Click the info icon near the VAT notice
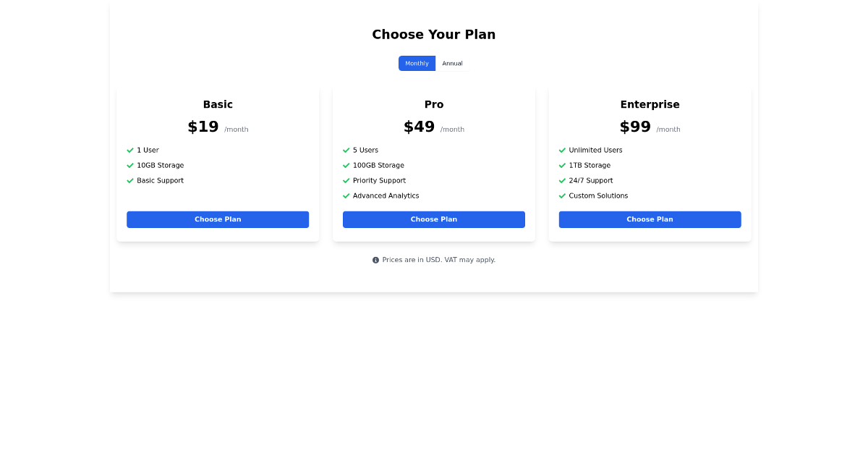The image size is (868, 456). (x=375, y=259)
